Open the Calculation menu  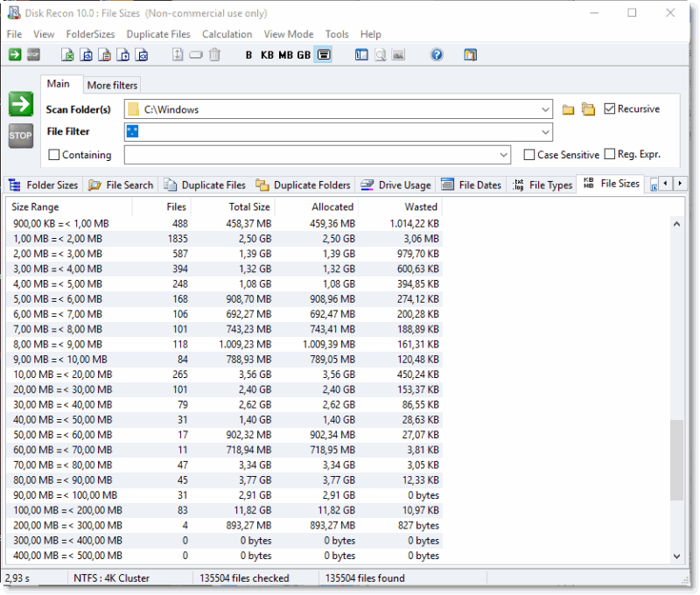(227, 34)
